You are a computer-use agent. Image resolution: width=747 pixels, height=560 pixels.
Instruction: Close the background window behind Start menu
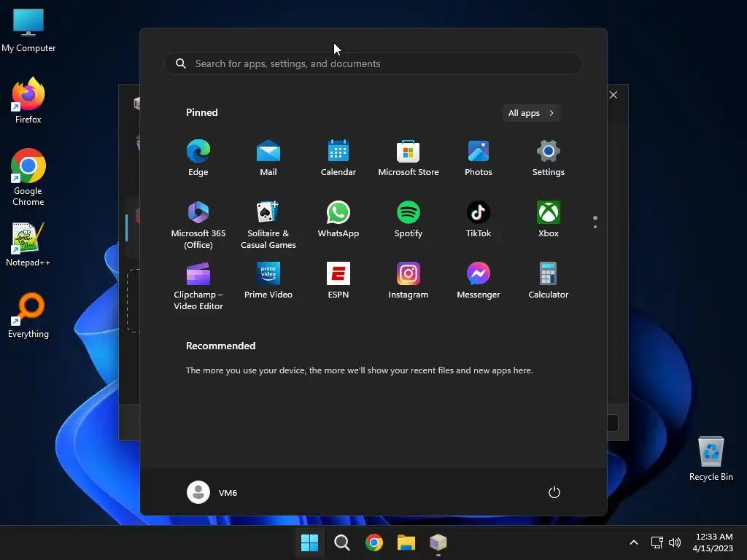[614, 95]
